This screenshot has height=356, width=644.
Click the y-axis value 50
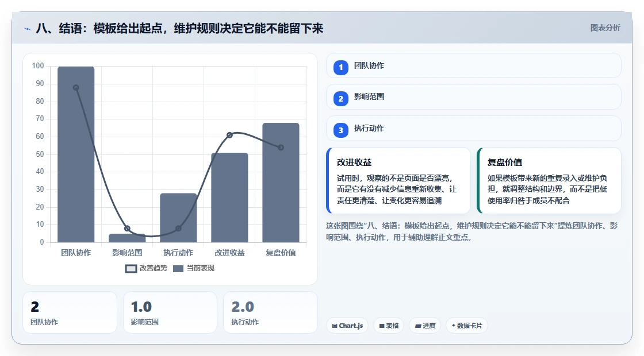coord(40,154)
